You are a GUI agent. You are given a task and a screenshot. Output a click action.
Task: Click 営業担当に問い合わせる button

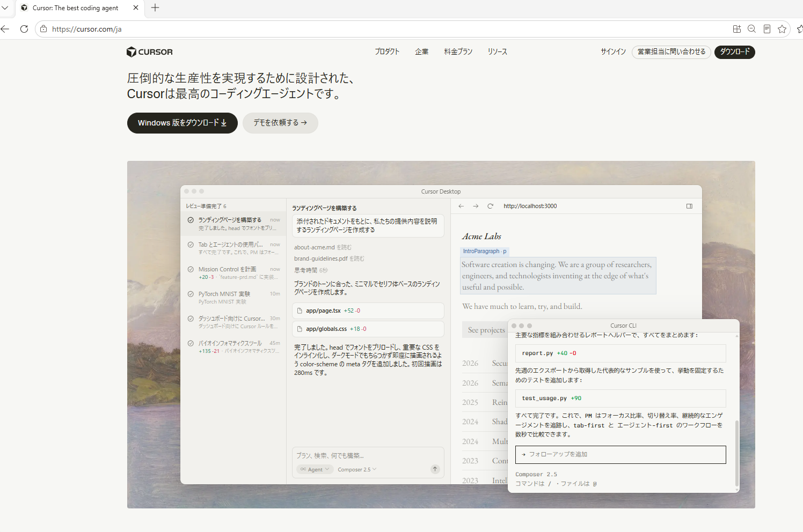point(671,52)
